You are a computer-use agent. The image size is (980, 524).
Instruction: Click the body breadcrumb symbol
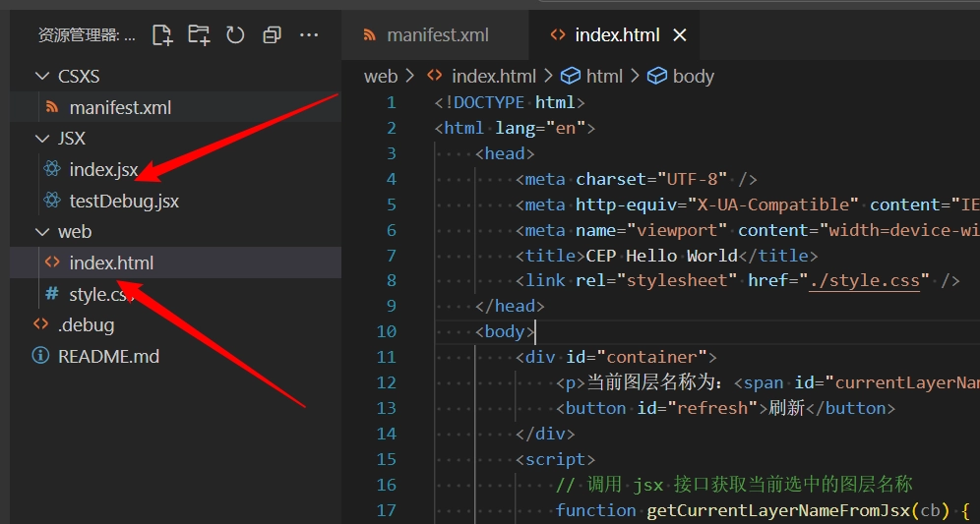pyautogui.click(x=693, y=77)
